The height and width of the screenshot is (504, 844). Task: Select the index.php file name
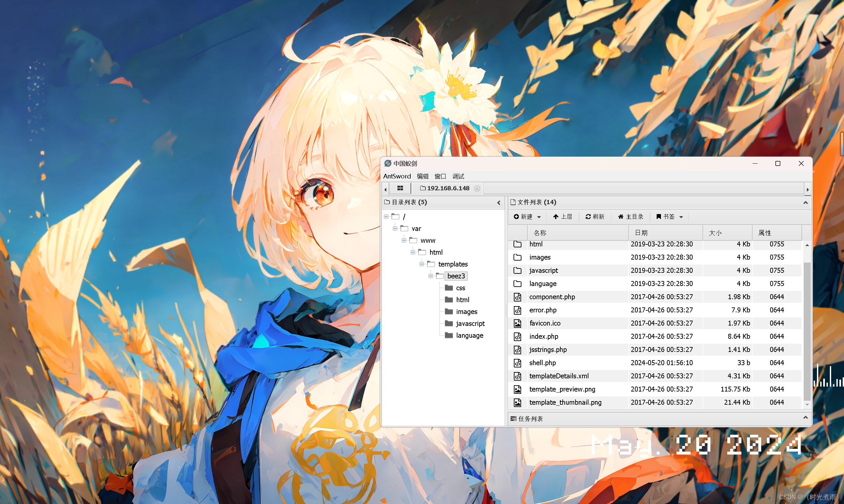pos(544,336)
